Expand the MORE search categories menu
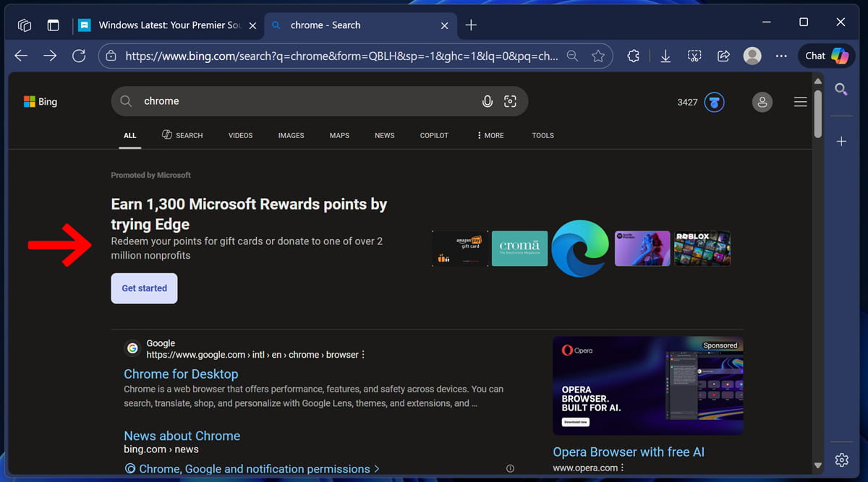 490,135
